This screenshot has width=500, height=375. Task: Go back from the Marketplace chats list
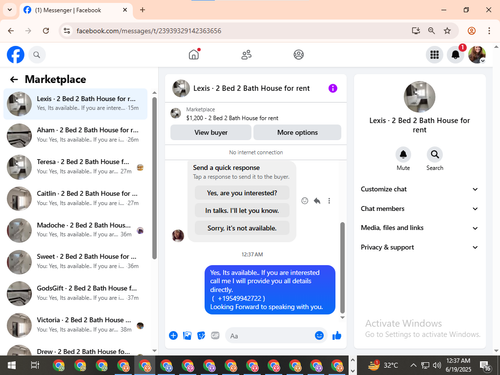tap(14, 79)
